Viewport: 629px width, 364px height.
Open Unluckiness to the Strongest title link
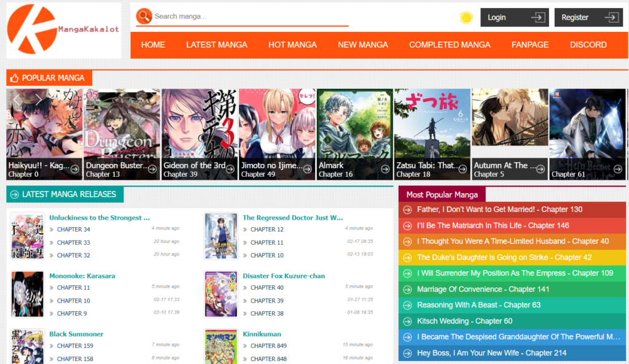100,218
